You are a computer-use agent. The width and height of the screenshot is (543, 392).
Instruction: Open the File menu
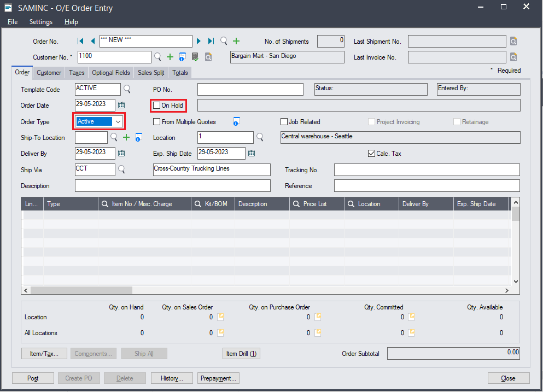(x=13, y=22)
